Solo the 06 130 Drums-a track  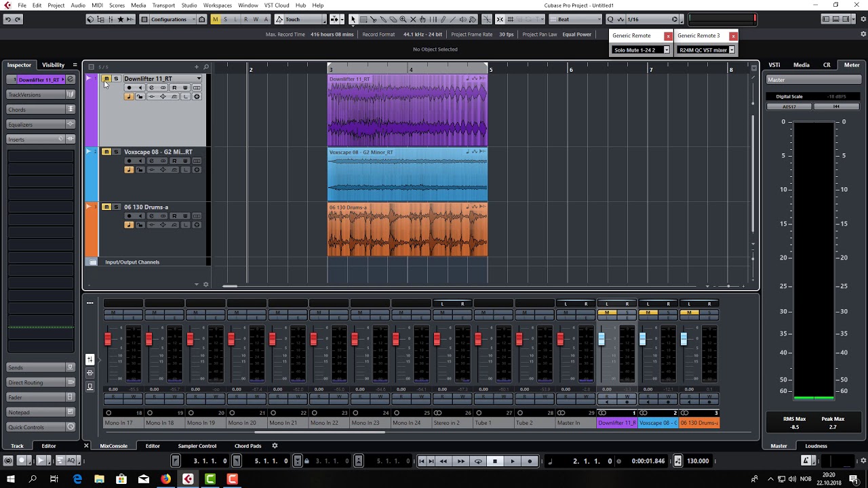116,207
